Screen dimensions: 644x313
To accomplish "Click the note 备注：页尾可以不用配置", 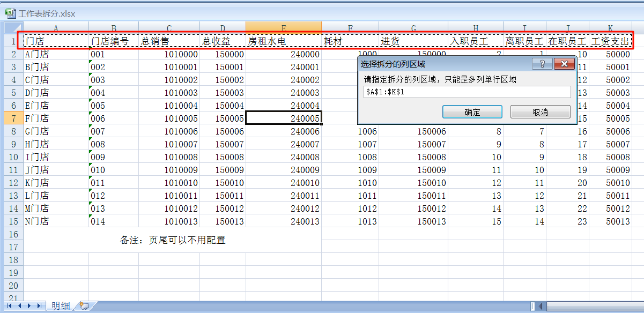I will [173, 240].
